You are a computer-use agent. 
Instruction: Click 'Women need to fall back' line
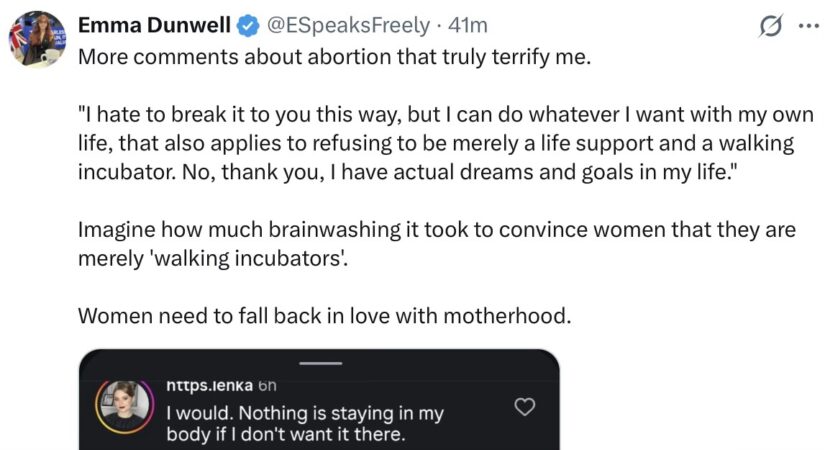click(325, 316)
